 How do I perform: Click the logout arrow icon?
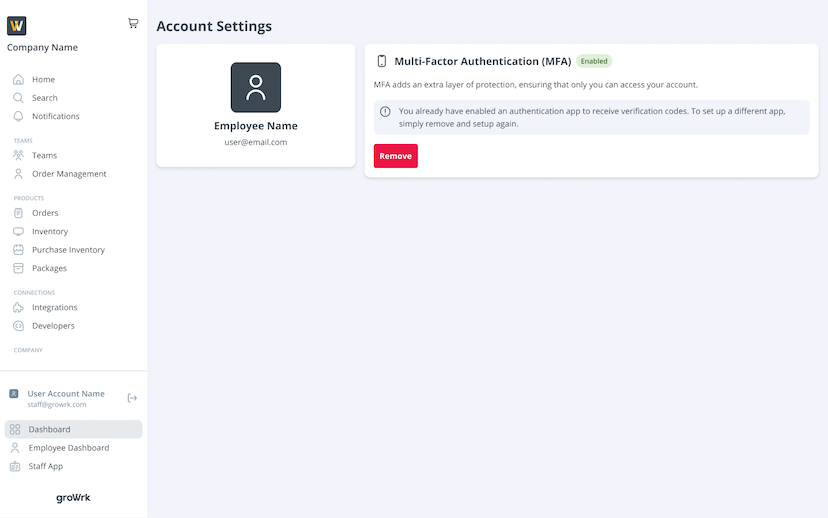pos(132,398)
